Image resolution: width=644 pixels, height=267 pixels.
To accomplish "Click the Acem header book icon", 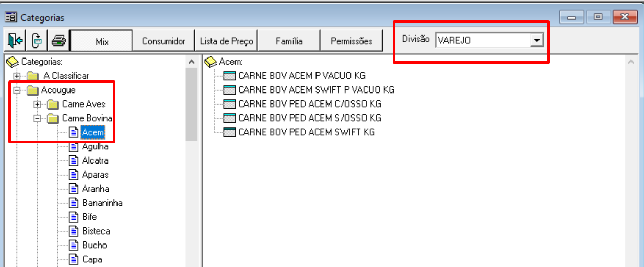I will (210, 62).
